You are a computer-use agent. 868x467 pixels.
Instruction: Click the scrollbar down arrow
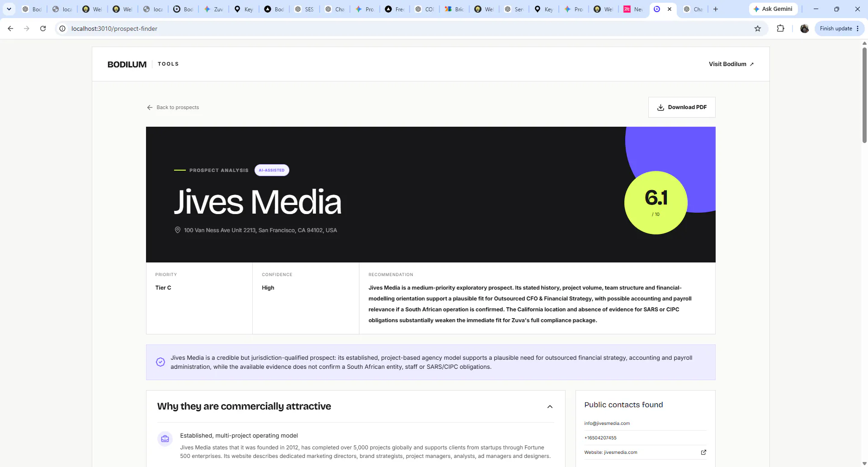864,463
